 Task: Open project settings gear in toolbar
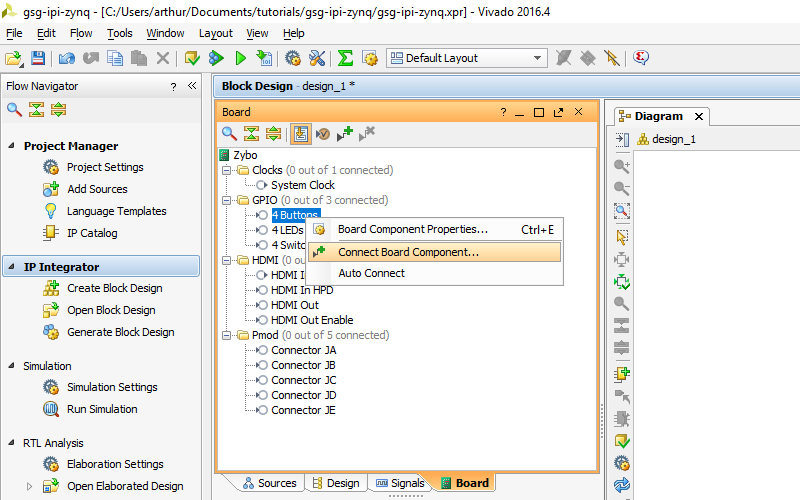(293, 58)
